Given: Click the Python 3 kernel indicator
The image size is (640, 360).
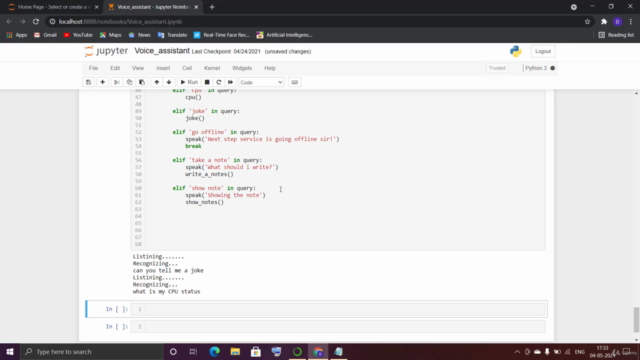Looking at the screenshot, I should tap(540, 68).
